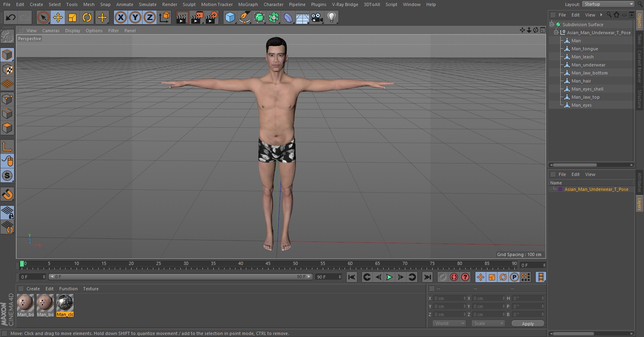Toggle Z axis lock

pyautogui.click(x=150, y=17)
